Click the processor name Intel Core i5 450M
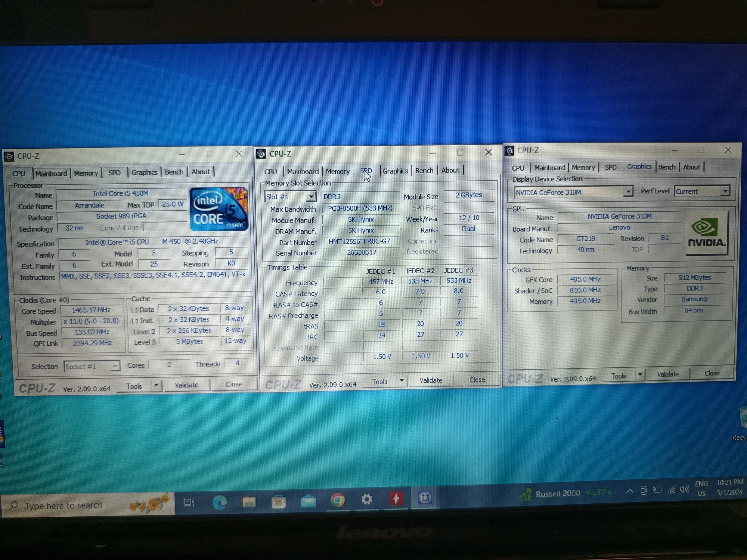This screenshot has height=560, width=747. pos(121,193)
